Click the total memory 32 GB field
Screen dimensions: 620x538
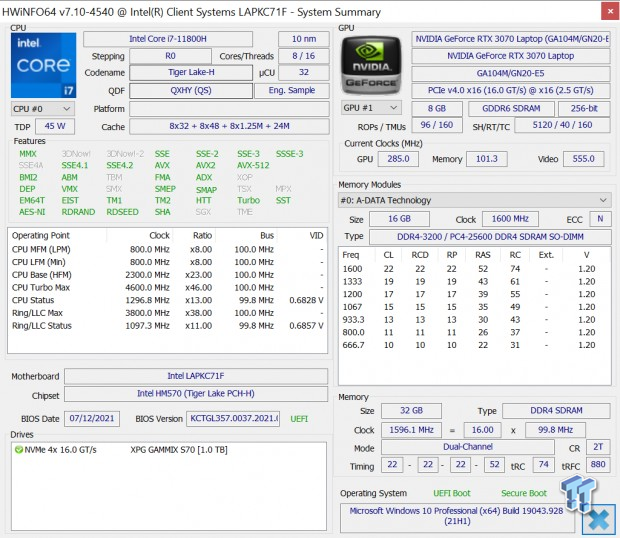coord(411,411)
